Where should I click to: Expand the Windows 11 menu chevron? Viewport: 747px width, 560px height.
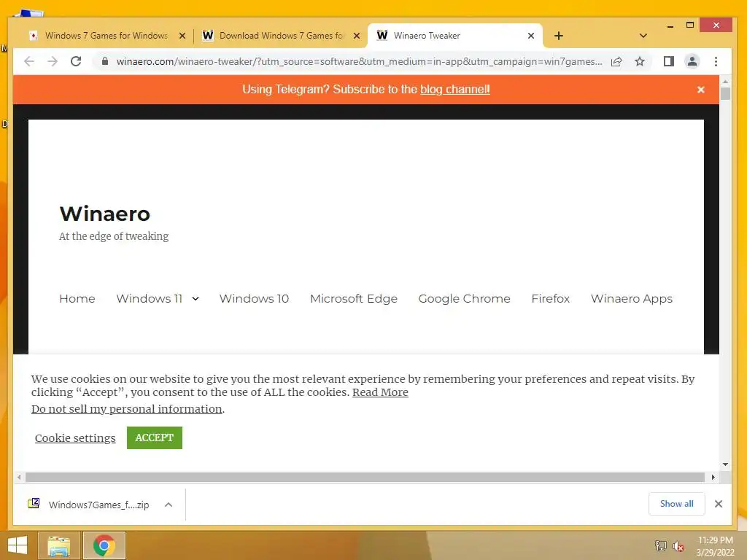[x=196, y=298]
